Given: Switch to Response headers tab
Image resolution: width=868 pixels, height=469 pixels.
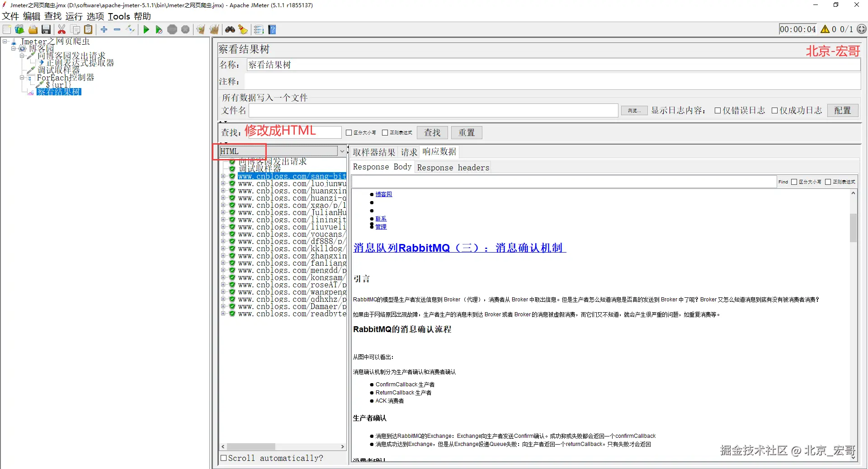Looking at the screenshot, I should click(453, 168).
